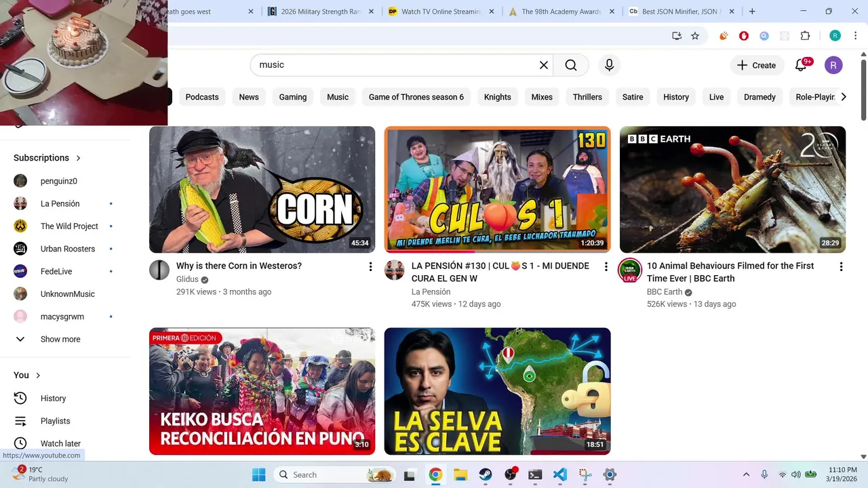This screenshot has height=488, width=868.
Task: Select the Game of Thrones season 6 chip
Action: click(416, 97)
